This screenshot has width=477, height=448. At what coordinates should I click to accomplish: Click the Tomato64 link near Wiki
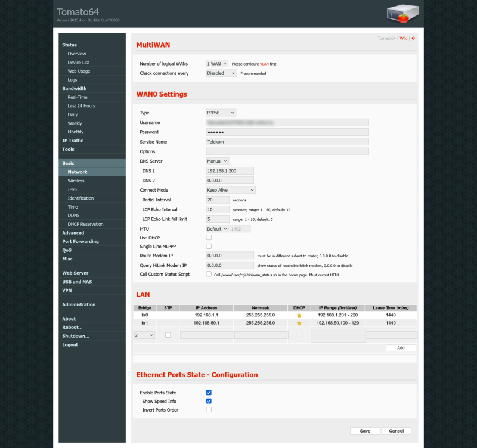click(386, 38)
